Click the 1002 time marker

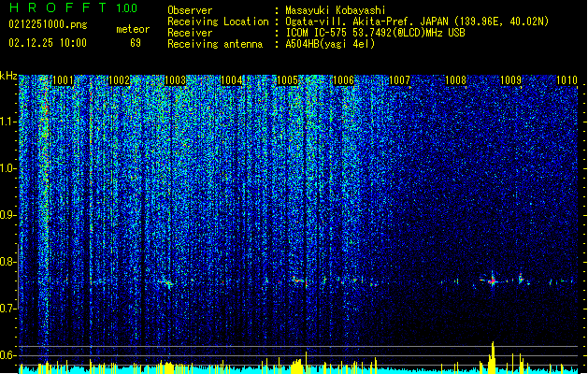119,80
